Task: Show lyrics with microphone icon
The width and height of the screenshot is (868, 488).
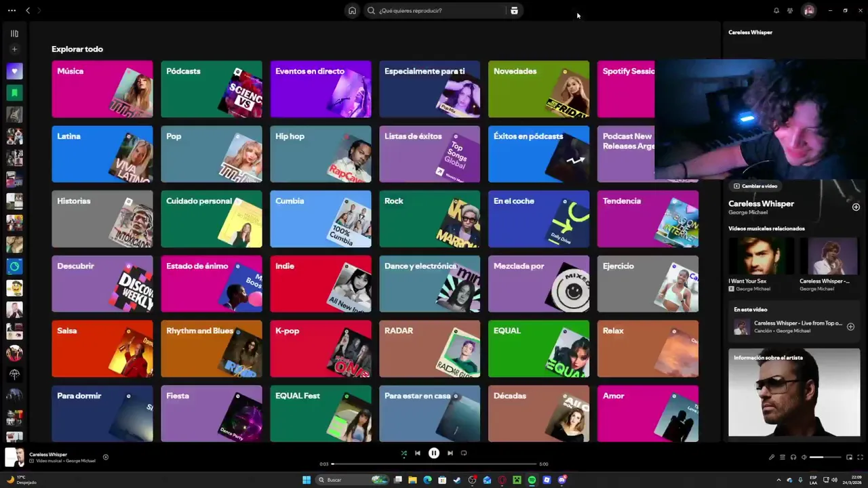Action: point(772,457)
